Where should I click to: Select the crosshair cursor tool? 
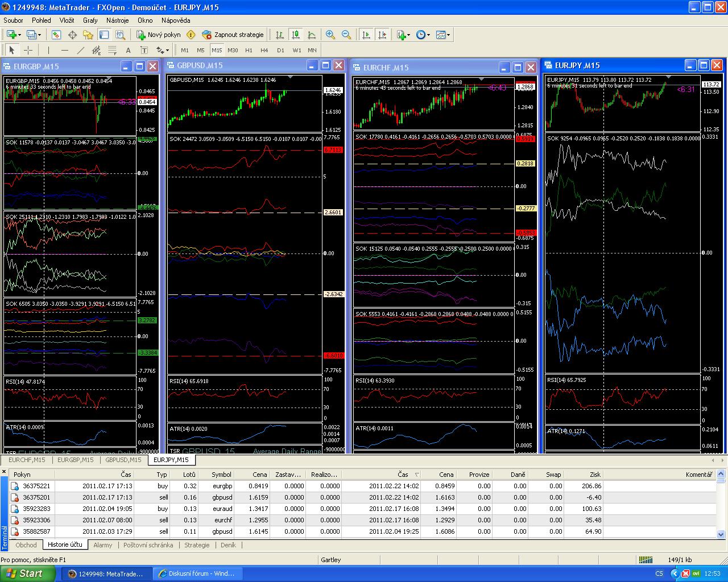[x=28, y=50]
